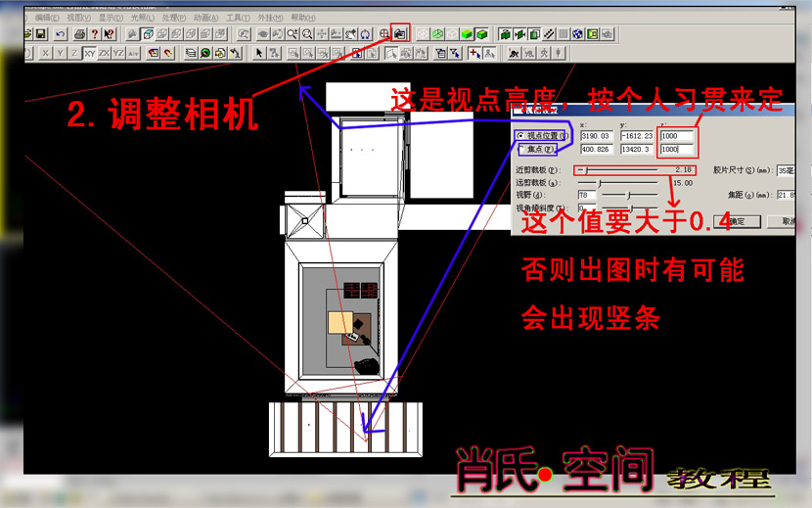Click the 视野 value field 78
812x508 pixels.
click(587, 196)
